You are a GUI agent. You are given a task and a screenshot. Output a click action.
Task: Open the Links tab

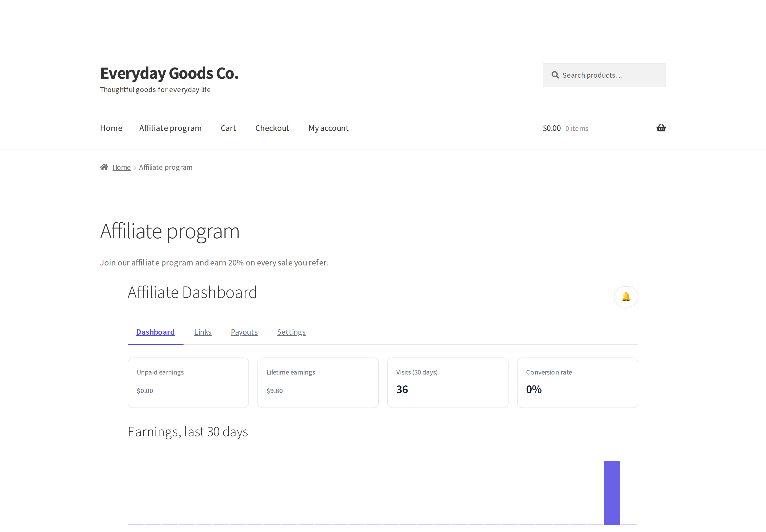click(x=203, y=332)
